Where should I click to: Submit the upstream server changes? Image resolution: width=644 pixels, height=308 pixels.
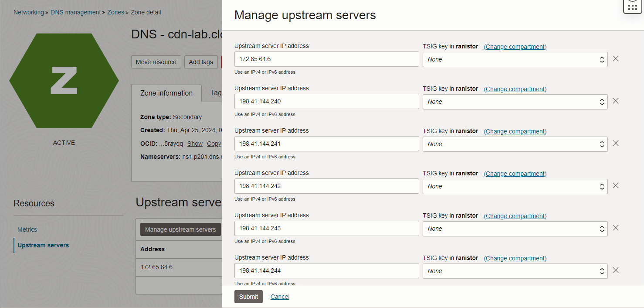tap(248, 297)
